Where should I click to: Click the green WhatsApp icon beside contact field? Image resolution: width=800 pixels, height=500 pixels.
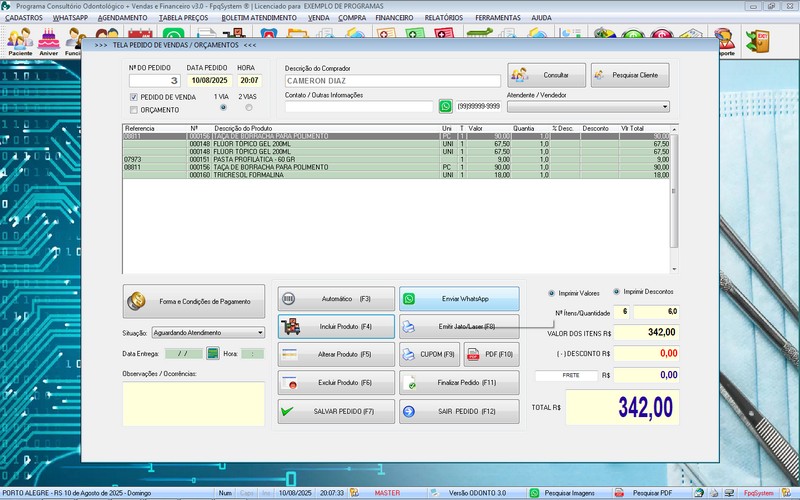446,106
